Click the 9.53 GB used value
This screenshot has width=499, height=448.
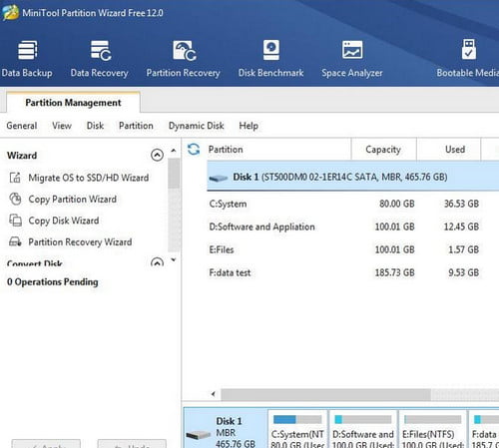click(464, 272)
